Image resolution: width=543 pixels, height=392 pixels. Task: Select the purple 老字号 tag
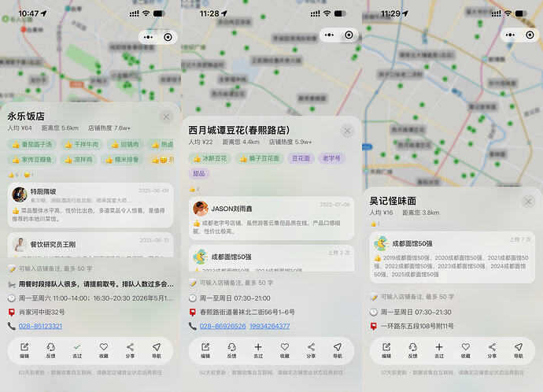pos(331,158)
